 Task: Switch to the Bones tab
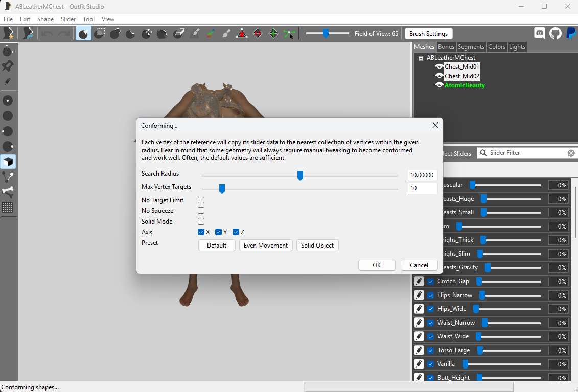click(446, 47)
